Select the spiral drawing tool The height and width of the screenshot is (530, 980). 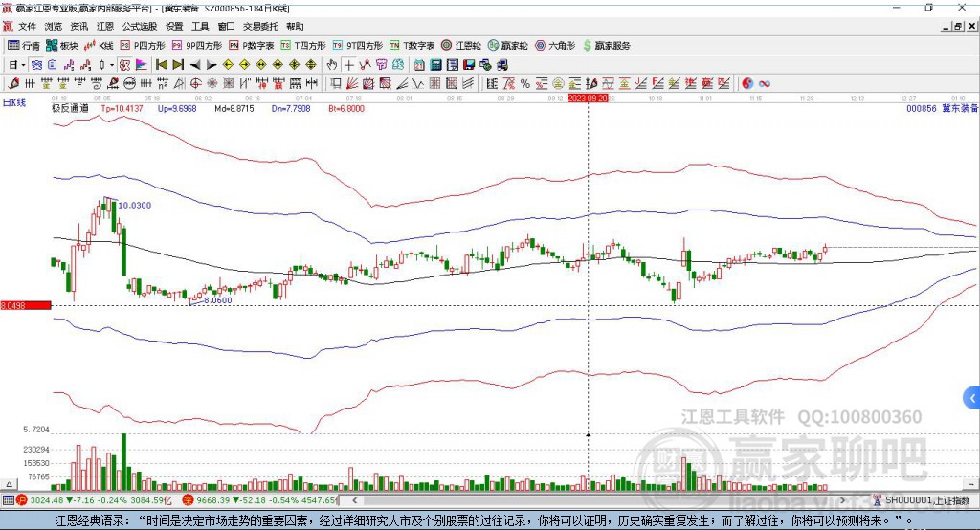[97, 83]
